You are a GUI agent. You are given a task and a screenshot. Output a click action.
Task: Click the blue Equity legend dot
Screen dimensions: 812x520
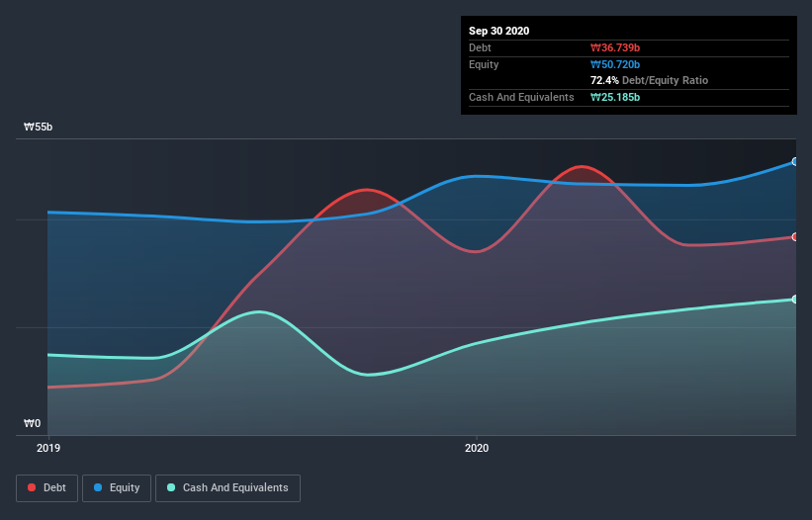point(98,487)
